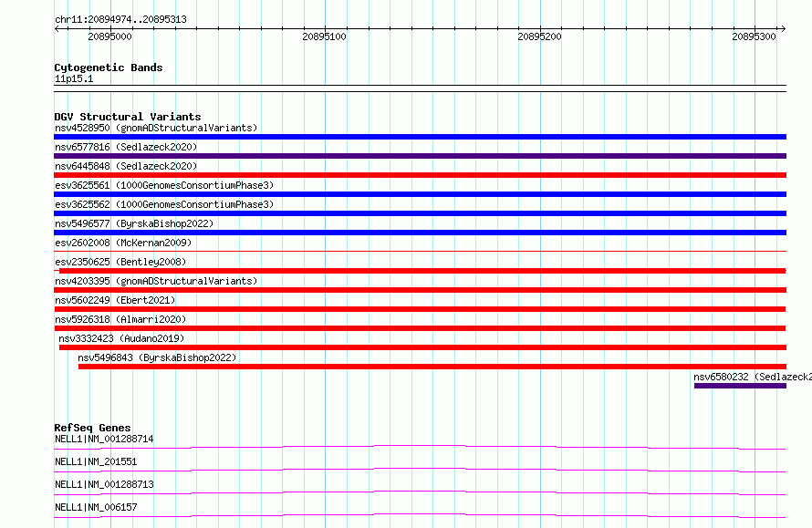Click the magenta intron line of NM_201551

click(x=420, y=470)
